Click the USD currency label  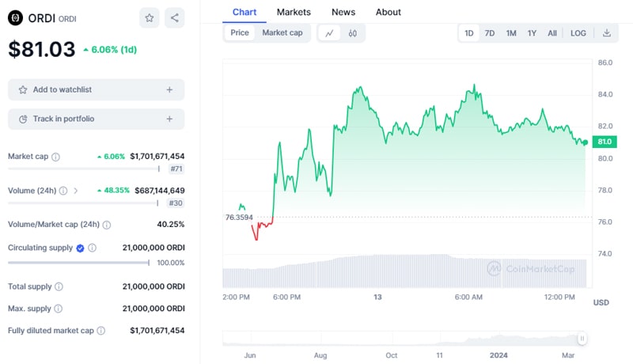click(x=601, y=302)
